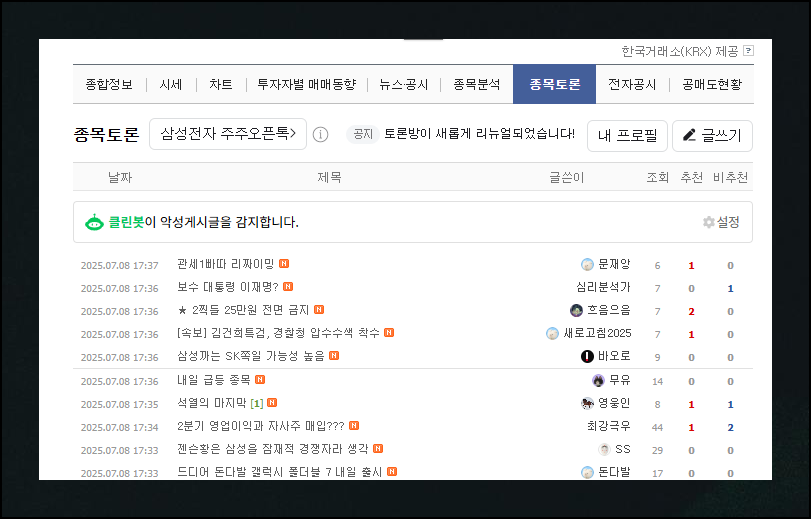Screen dimensions: 811x519
Task: Open 삼성전자 주주오픈톡 button
Action: pyautogui.click(x=228, y=134)
